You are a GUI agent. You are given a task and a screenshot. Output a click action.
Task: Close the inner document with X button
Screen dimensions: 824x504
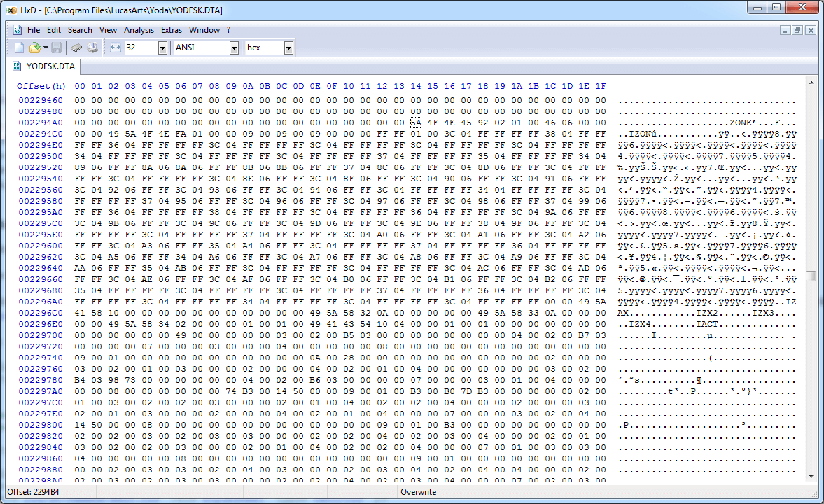810,30
